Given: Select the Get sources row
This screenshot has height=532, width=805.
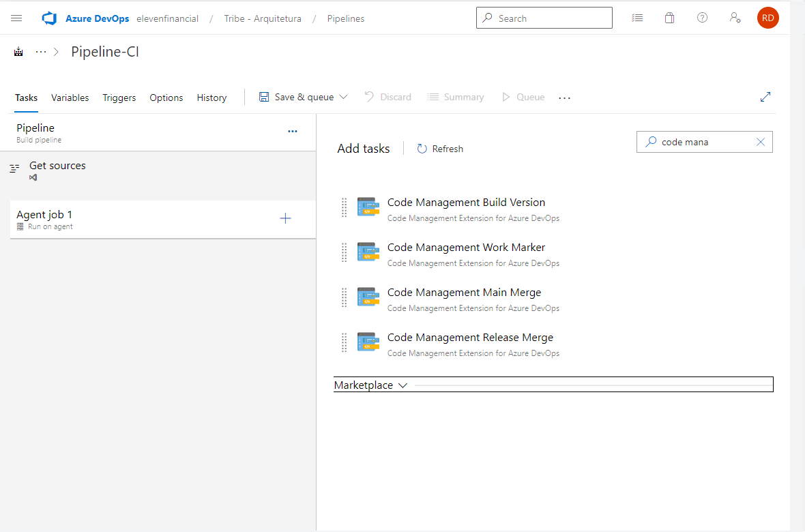Looking at the screenshot, I should (x=158, y=171).
